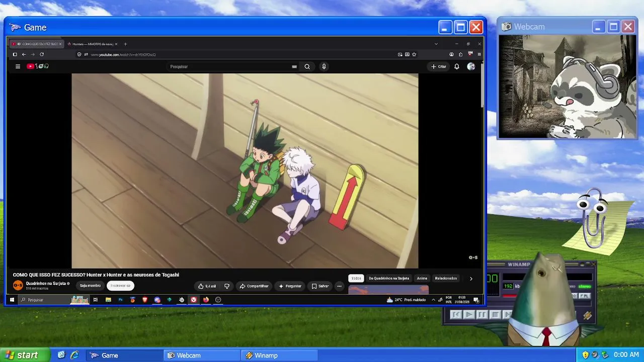Open a new browser tab
The width and height of the screenshot is (644, 362).
[125, 44]
